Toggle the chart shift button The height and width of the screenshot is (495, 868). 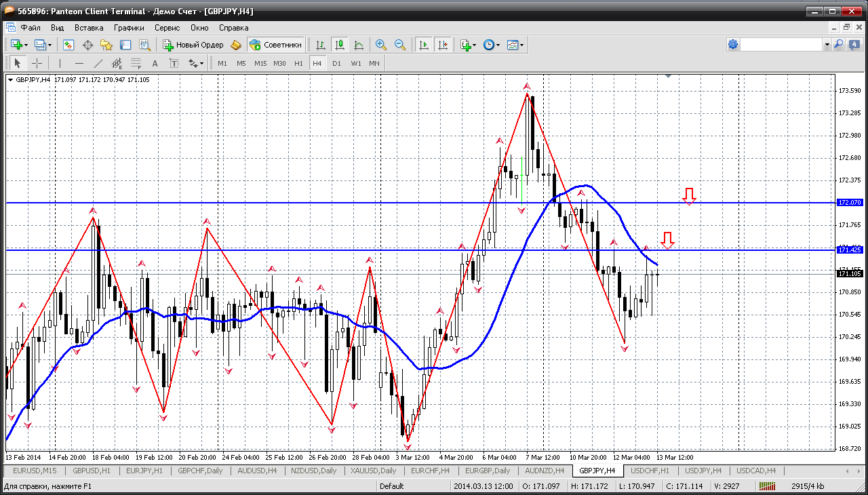tap(442, 45)
